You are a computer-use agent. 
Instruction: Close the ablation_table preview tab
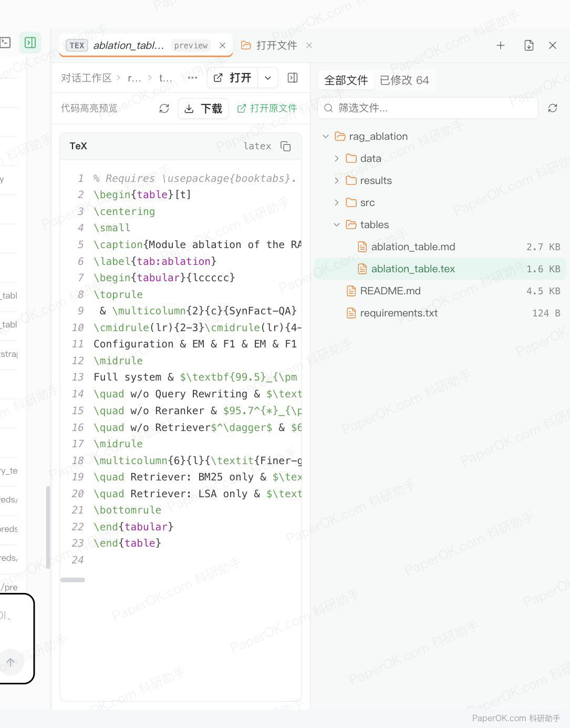pos(222,45)
